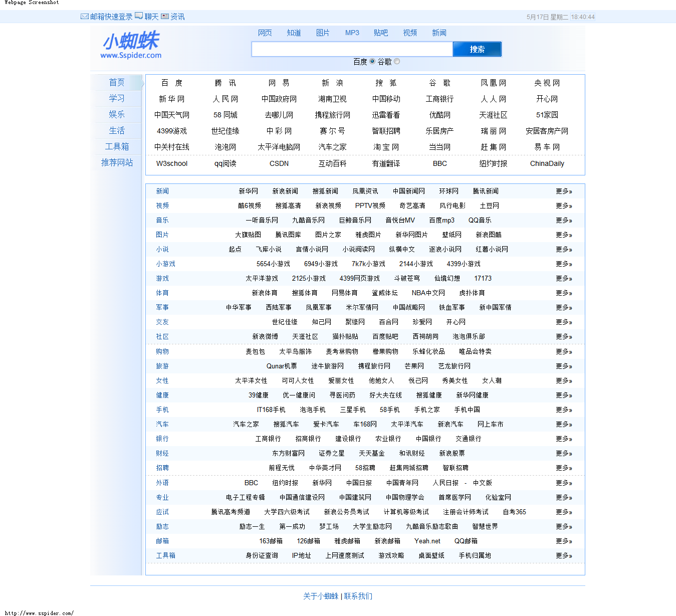
Task: Click the news icon beside 资讯
Action: tap(165, 17)
